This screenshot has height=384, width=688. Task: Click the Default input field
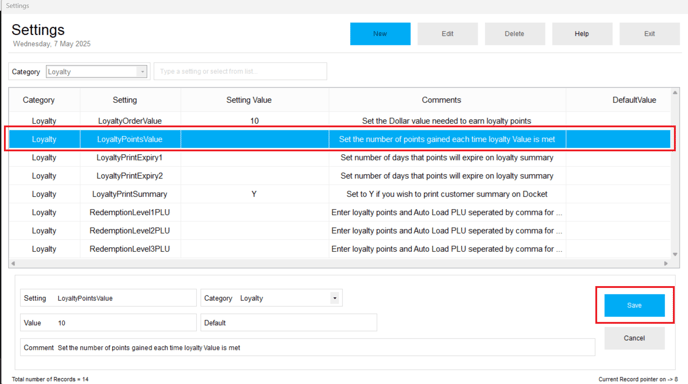[x=288, y=323]
